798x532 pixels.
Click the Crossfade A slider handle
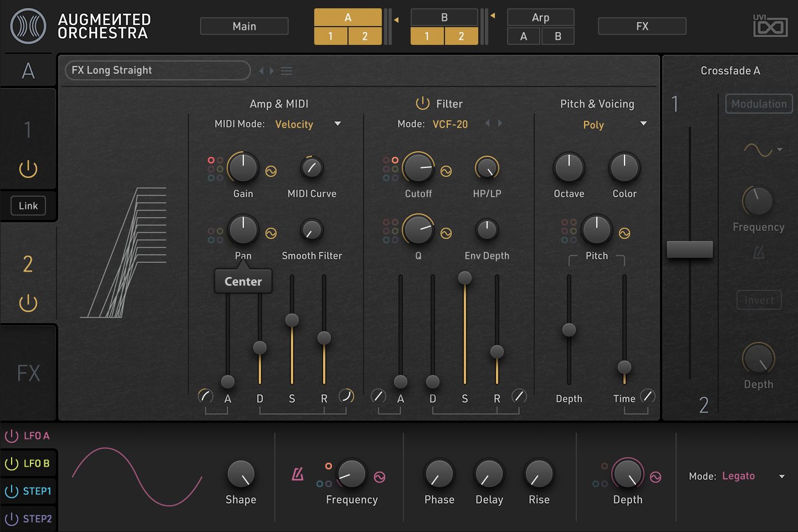[x=690, y=249]
